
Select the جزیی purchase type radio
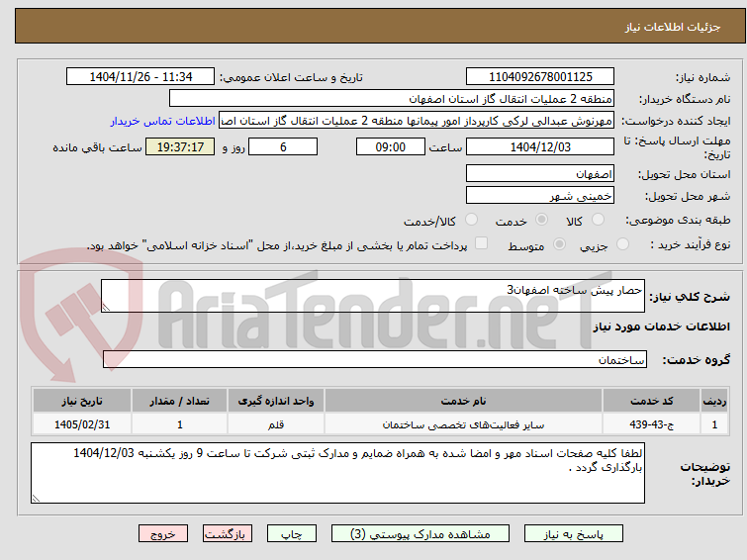click(622, 244)
